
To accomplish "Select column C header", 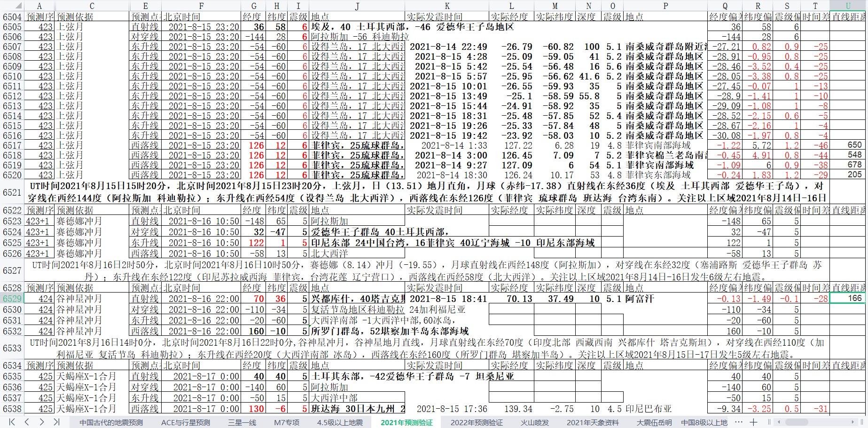I will point(92,6).
